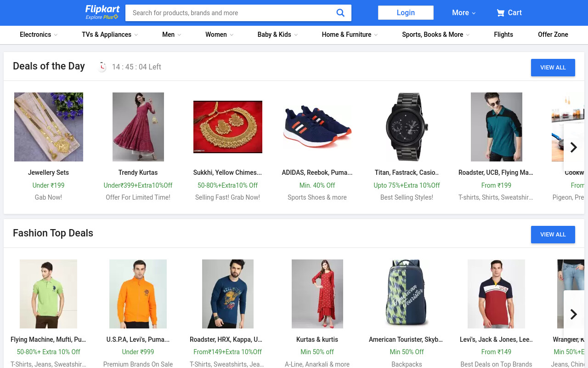Click the 'Sports Shoes & more' text
The image size is (588, 368).
coord(317,197)
